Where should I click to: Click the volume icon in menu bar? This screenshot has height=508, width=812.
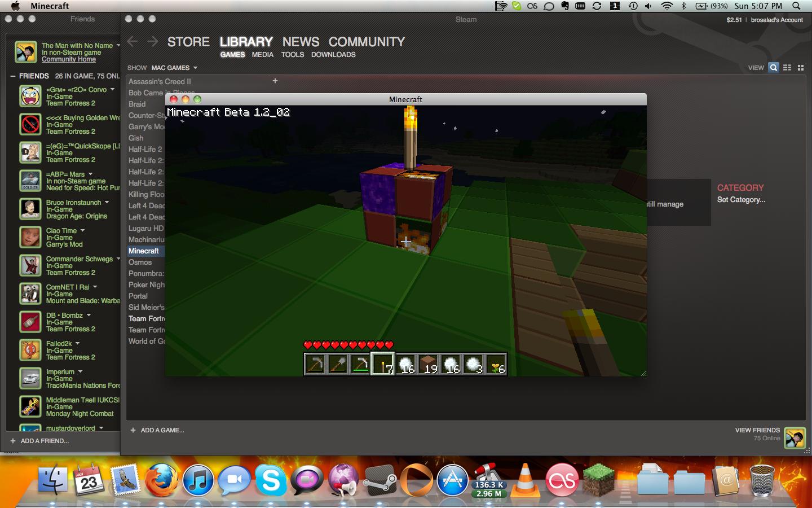[648, 6]
